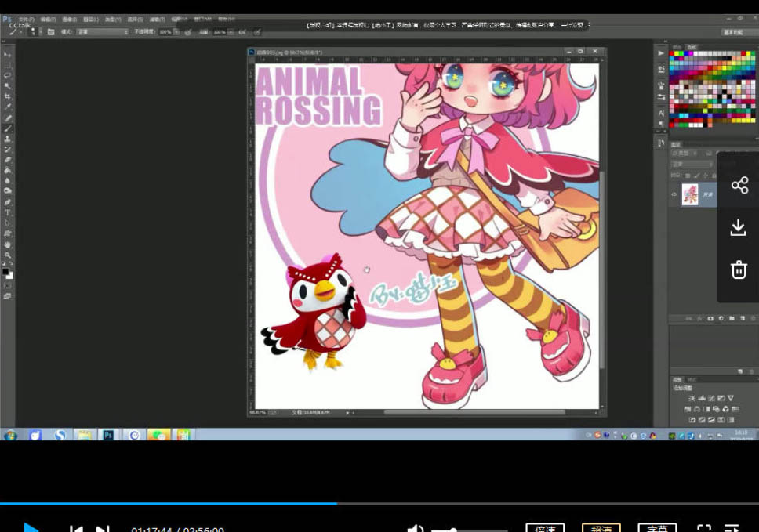
Task: Select the Move tool in the toolbox
Action: [x=7, y=55]
